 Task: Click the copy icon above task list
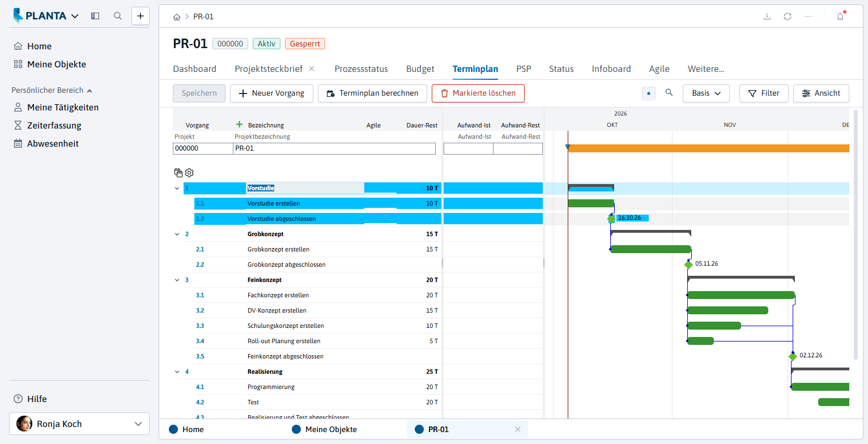[x=178, y=173]
